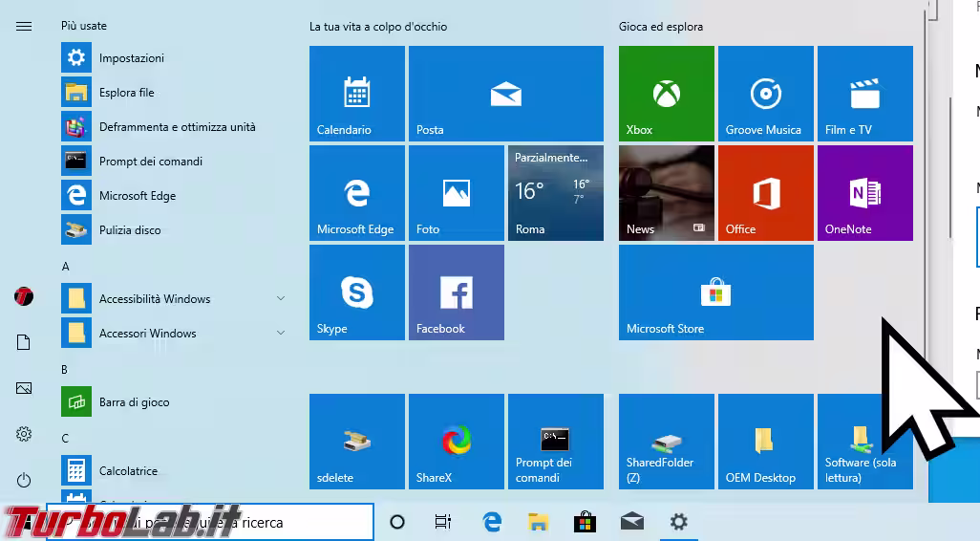Launch Microsoft Edge from app list
The height and width of the screenshot is (541, 980).
tap(175, 195)
